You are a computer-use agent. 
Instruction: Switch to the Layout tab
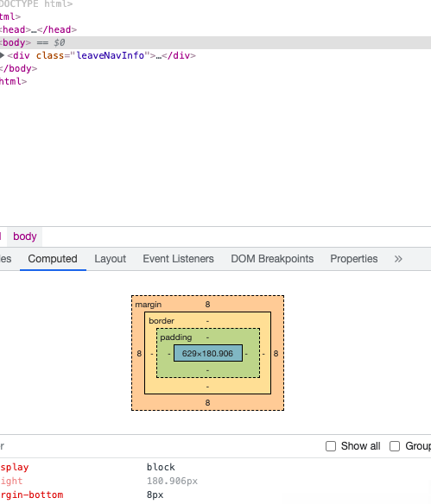[110, 259]
